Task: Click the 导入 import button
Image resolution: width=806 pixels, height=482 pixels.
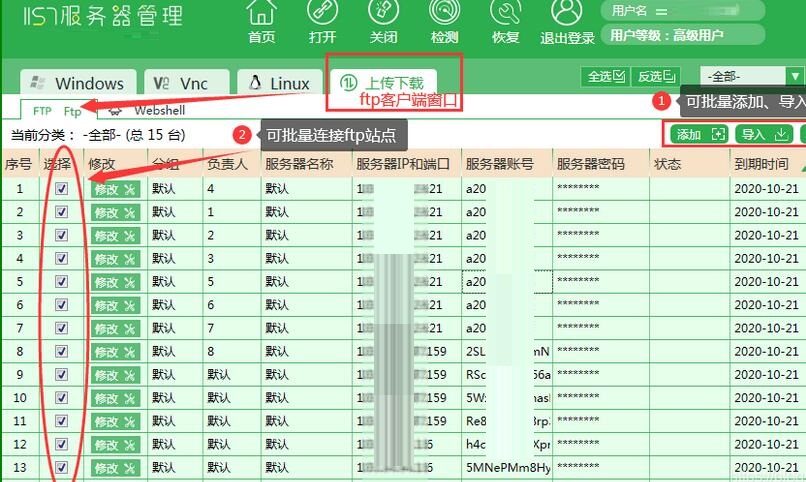Action: [x=763, y=134]
